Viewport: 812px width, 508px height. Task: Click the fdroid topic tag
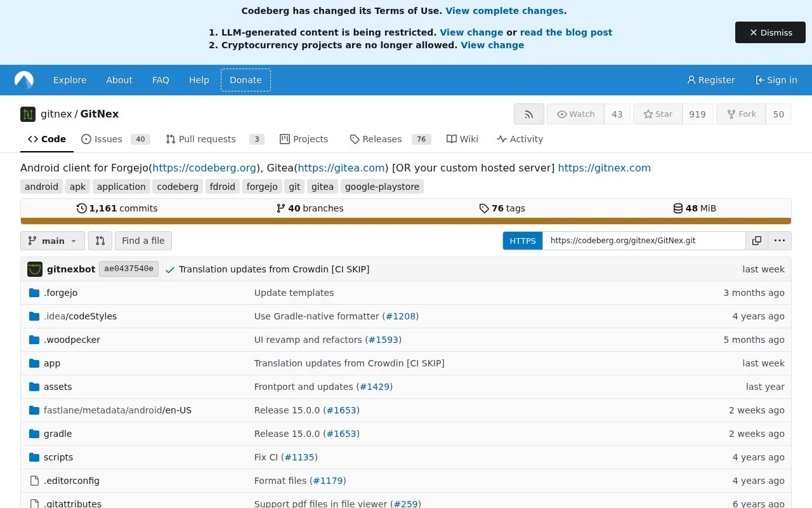[x=223, y=187]
